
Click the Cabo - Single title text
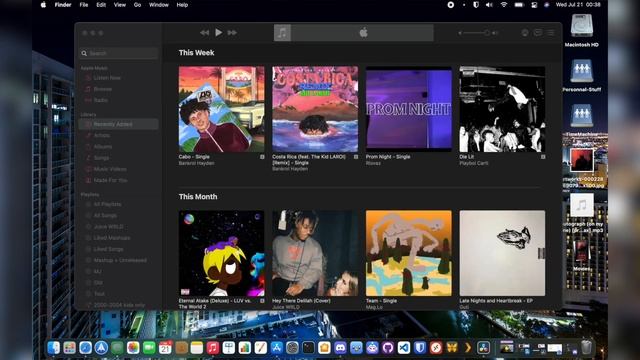tap(194, 157)
